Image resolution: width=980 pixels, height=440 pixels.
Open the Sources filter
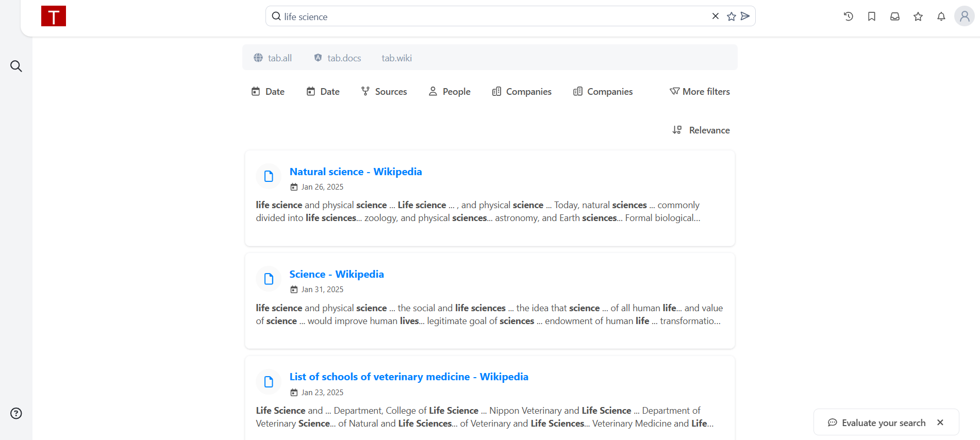click(x=384, y=91)
